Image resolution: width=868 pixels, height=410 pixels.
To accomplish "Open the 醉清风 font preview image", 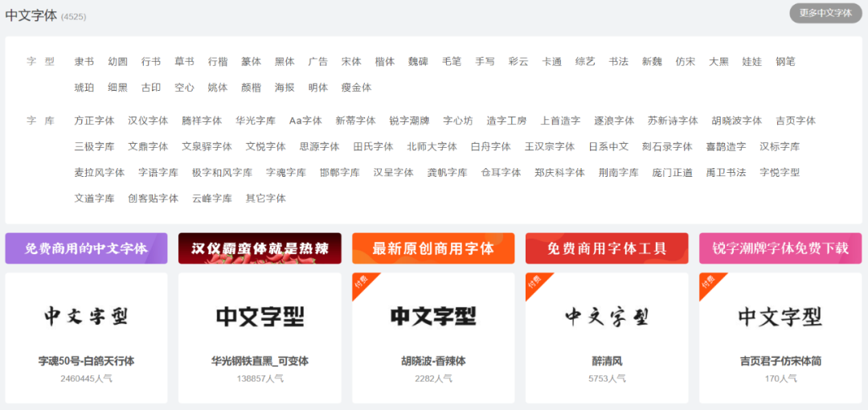I will click(607, 317).
